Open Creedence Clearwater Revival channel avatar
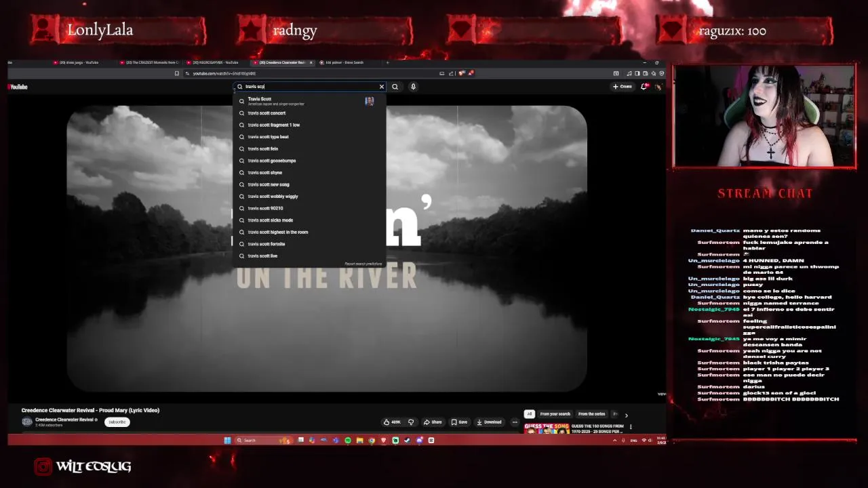The height and width of the screenshot is (488, 868). coord(27,422)
